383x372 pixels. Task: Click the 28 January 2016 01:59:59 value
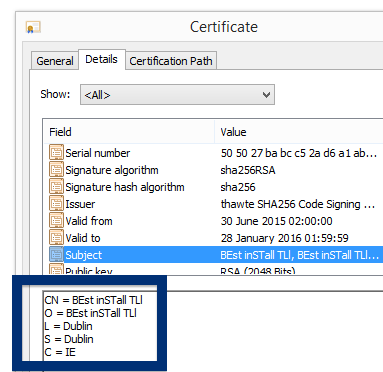285,238
